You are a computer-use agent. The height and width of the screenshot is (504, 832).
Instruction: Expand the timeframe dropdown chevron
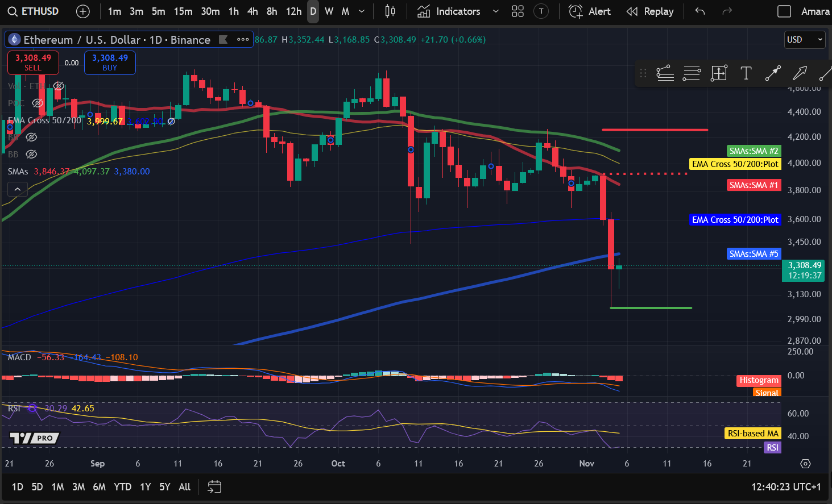[361, 11]
